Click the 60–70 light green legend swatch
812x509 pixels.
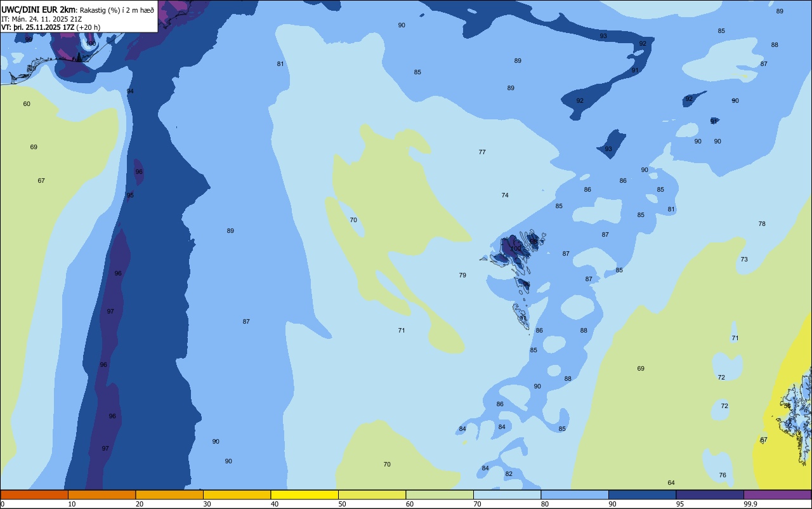click(440, 494)
